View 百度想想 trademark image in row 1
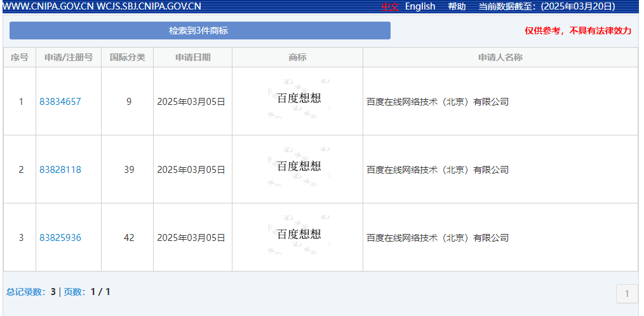Screen dimensions: 644x316 click(298, 99)
